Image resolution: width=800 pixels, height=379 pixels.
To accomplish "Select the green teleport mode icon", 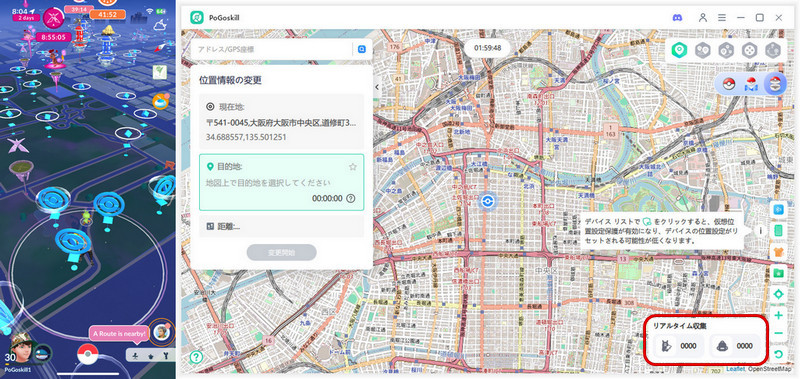I will pyautogui.click(x=679, y=50).
